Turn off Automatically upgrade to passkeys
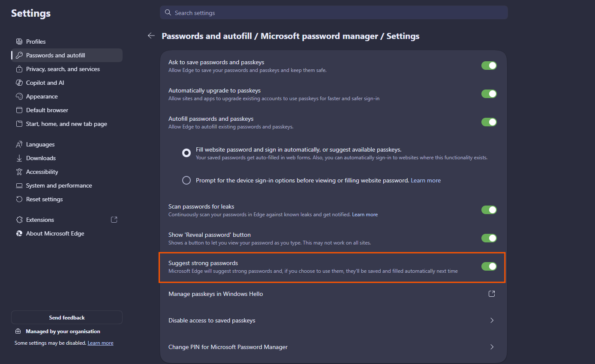Screen dimensions: 595x364 coord(489,94)
